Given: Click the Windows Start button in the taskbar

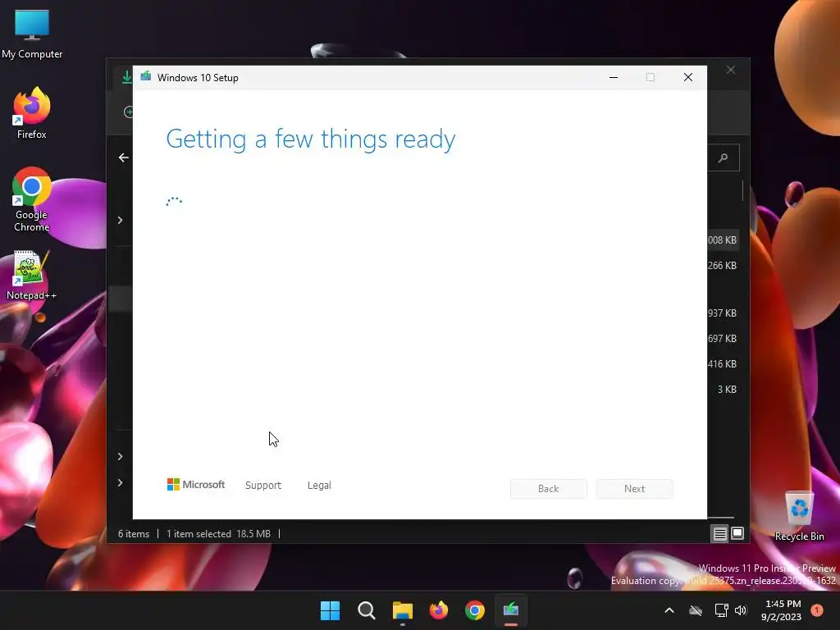Looking at the screenshot, I should [x=330, y=610].
